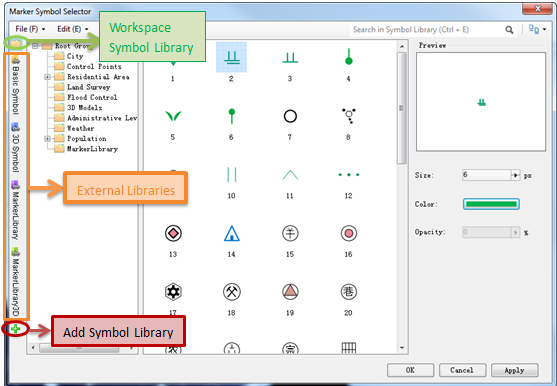This screenshot has height=386, width=557.
Task: Select the blue tent symbol numbered 14
Action: (232, 234)
